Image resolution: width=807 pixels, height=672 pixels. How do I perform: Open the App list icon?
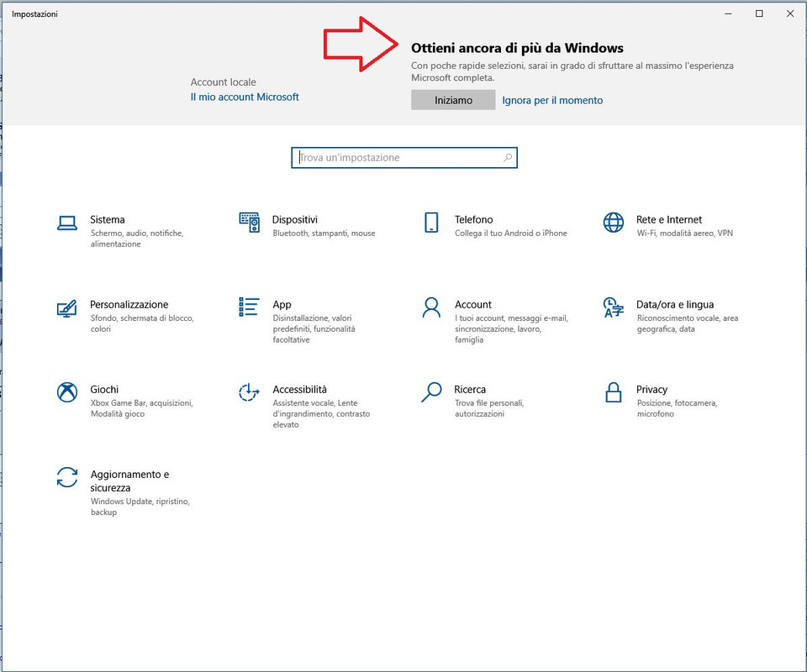(x=249, y=307)
